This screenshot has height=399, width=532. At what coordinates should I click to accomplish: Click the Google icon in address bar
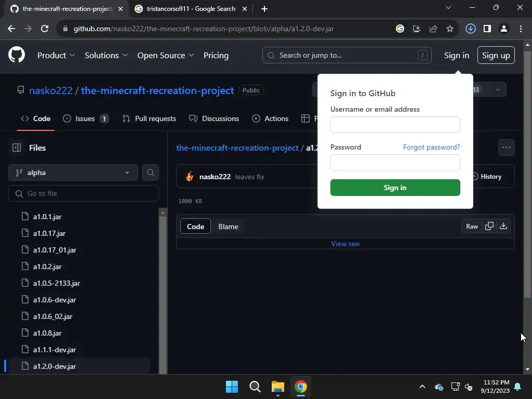400,29
